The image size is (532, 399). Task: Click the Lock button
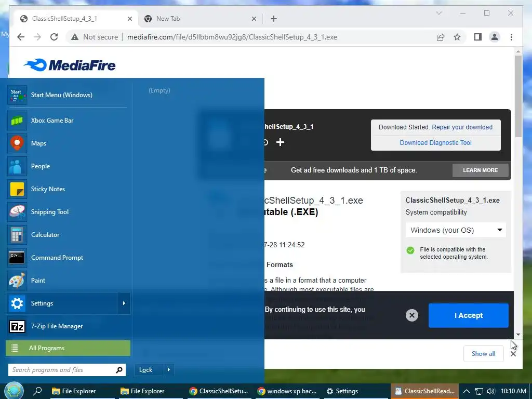[149, 370]
